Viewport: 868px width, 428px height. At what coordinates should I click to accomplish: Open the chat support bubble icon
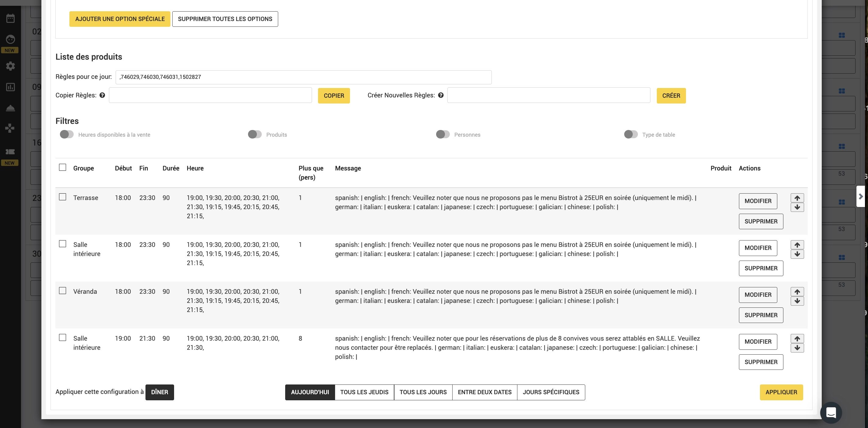831,412
